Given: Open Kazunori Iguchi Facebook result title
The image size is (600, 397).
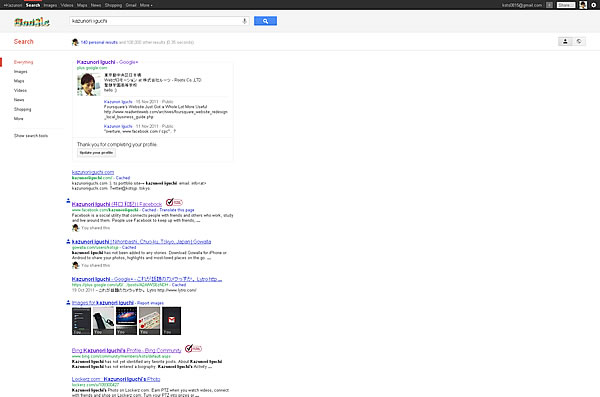Looking at the screenshot, I should coord(117,204).
